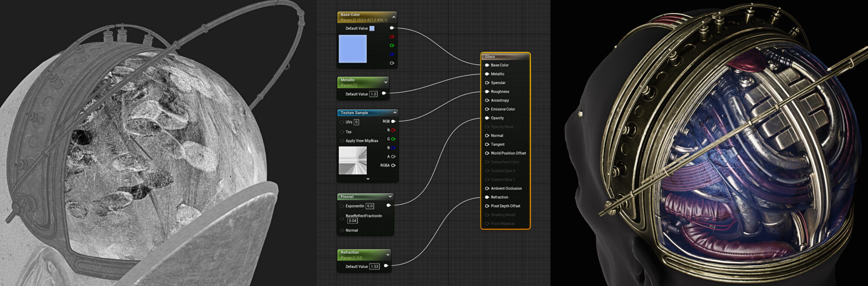Click the Fresnel node output pin

point(388,205)
